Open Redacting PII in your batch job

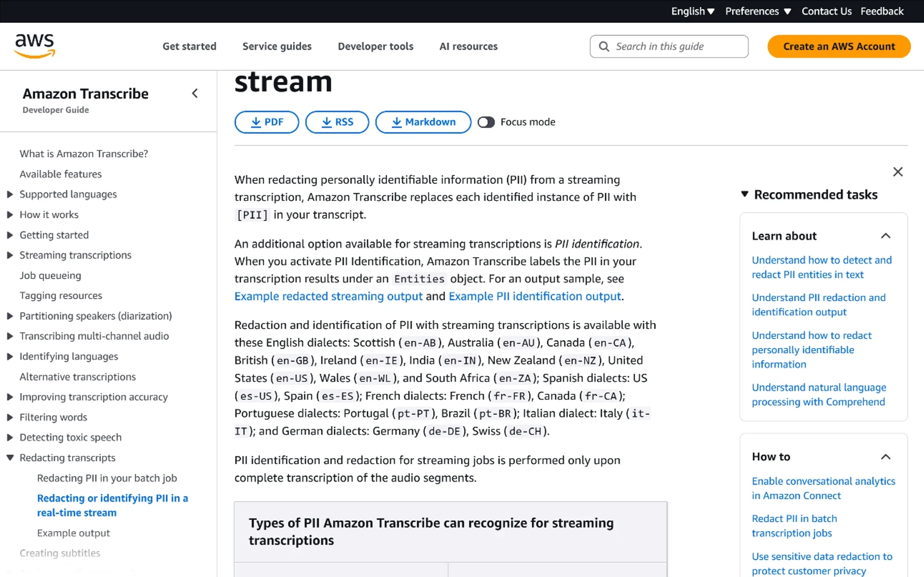[107, 478]
